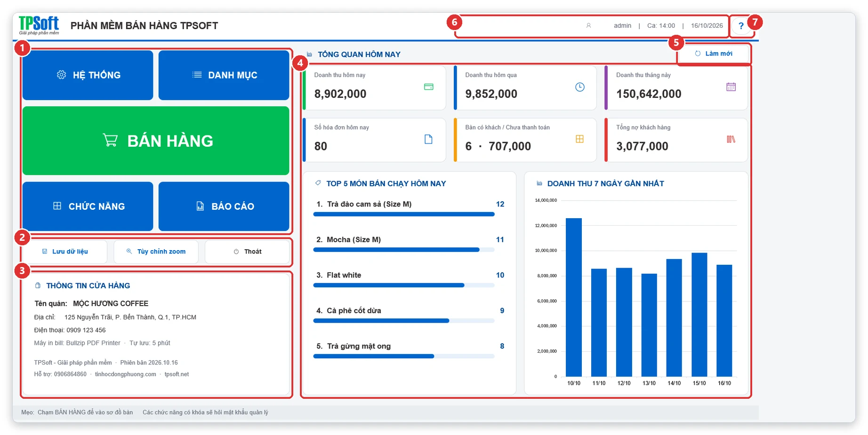Click the user avatar icon beside admin

[x=588, y=26]
